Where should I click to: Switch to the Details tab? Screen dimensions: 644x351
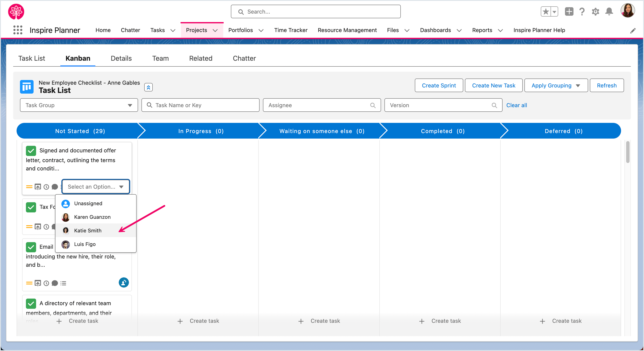tap(121, 58)
